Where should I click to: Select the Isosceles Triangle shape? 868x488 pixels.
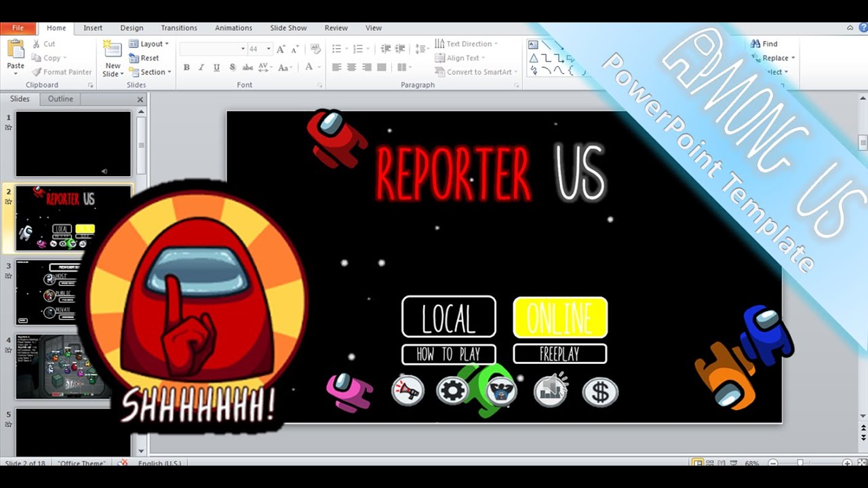tap(534, 58)
